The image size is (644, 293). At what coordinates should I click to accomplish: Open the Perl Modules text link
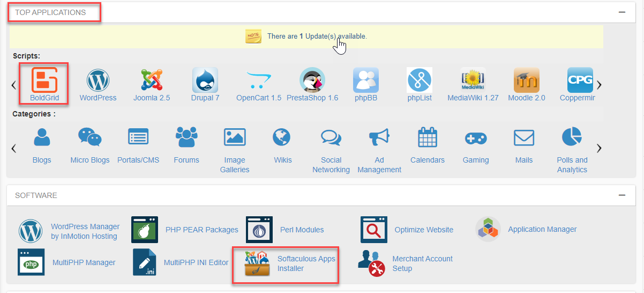(x=302, y=230)
